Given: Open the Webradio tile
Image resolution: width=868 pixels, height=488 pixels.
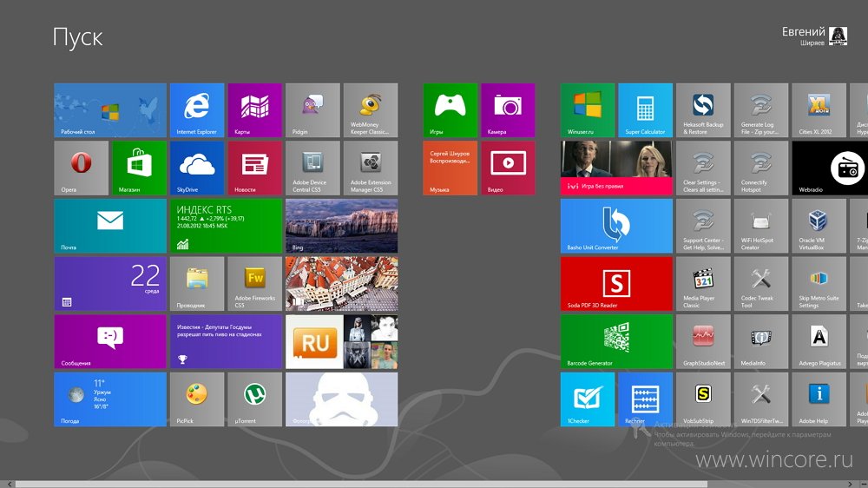Looking at the screenshot, I should pyautogui.click(x=830, y=168).
